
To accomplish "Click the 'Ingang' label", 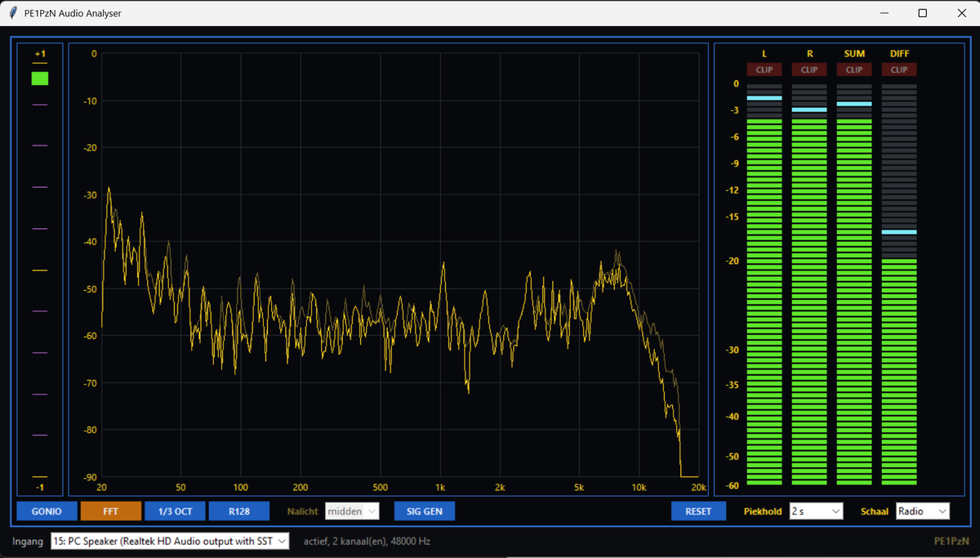I will tap(28, 541).
